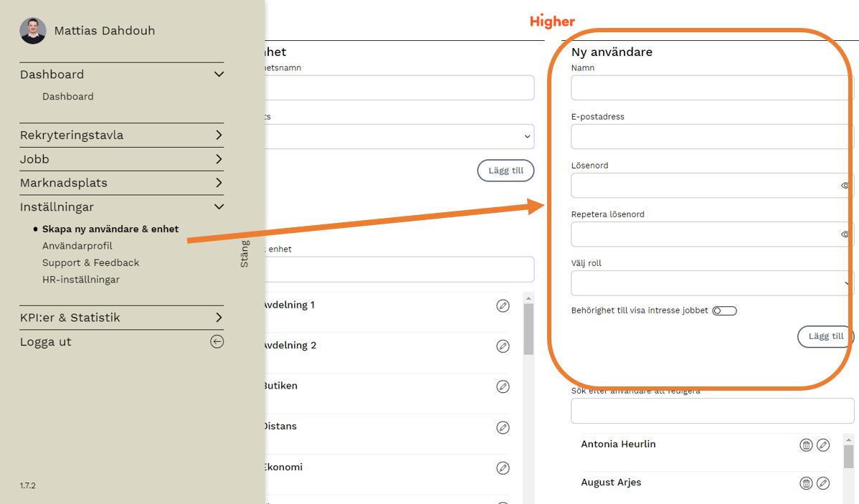This screenshot has width=859, height=504.
Task: Expand the Rekryteringstavla menu section
Action: coord(219,135)
